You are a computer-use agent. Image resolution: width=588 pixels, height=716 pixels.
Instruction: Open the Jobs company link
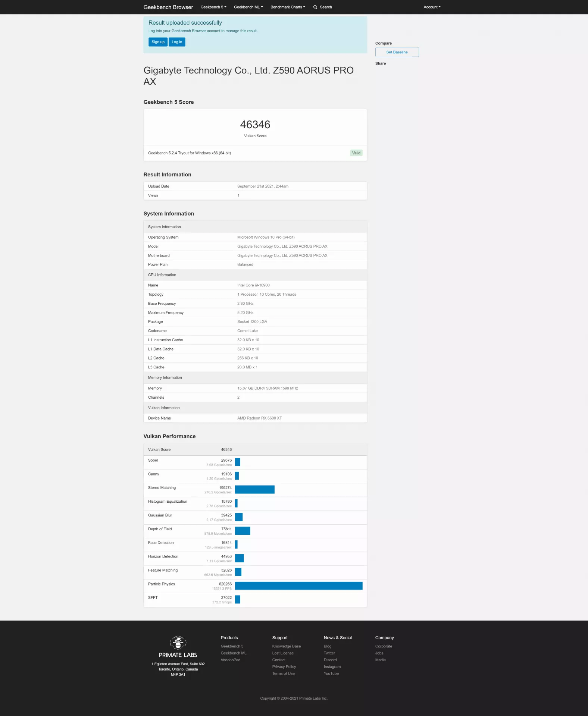pyautogui.click(x=379, y=653)
